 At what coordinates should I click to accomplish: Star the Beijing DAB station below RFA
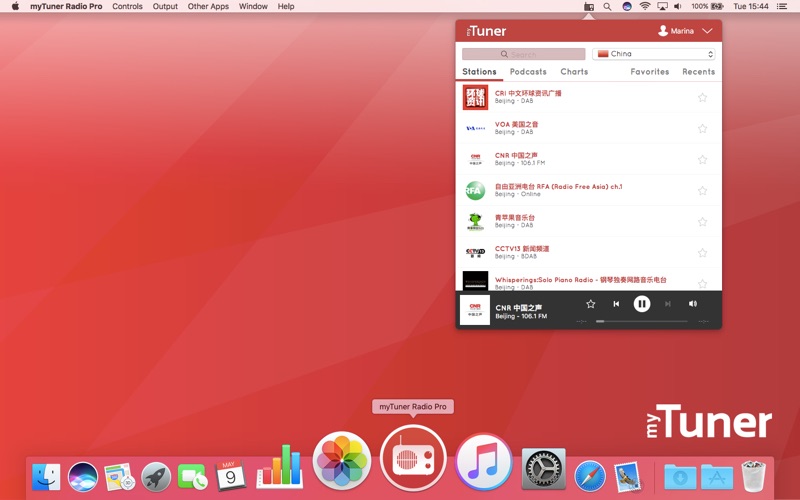tap(703, 222)
